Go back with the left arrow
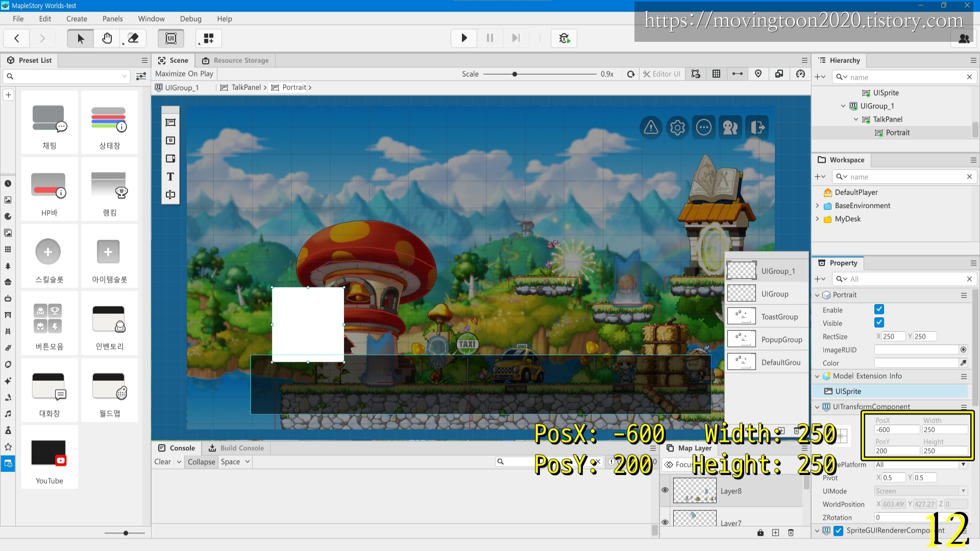 17,38
